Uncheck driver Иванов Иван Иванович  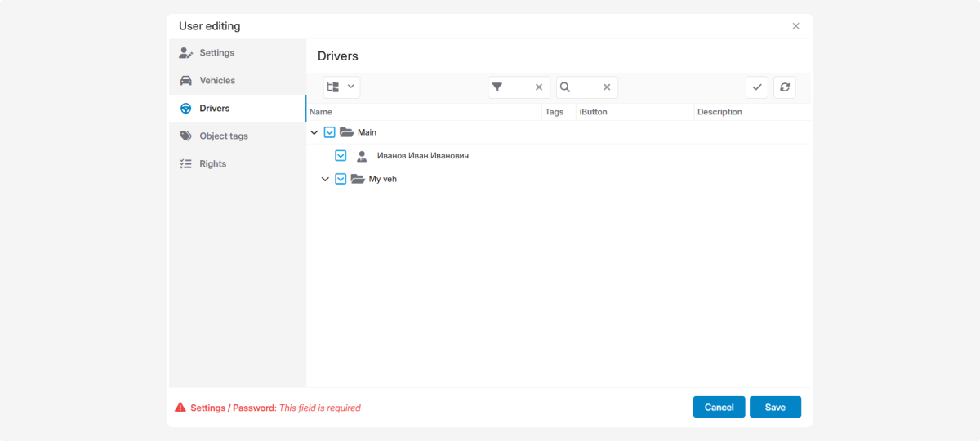pos(341,156)
